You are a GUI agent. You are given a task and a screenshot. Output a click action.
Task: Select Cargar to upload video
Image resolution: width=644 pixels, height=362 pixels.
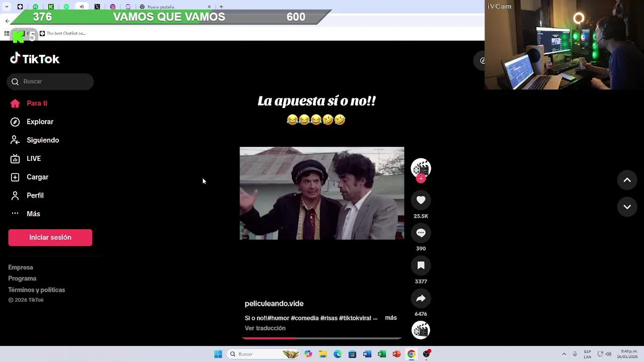coord(30,177)
